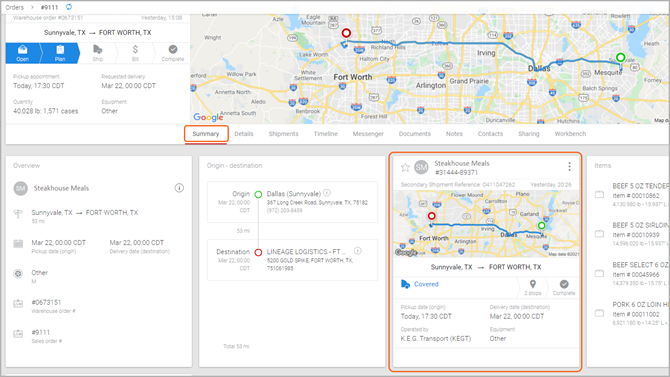Show info for Lineage Logistics destination
The height and width of the screenshot is (377, 670).
[358, 251]
